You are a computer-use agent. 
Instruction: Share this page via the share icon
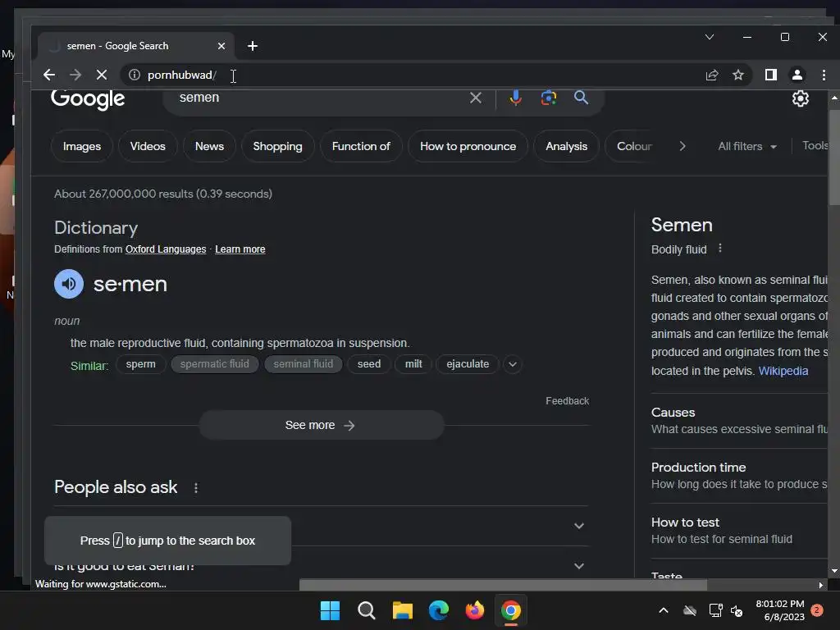click(712, 75)
